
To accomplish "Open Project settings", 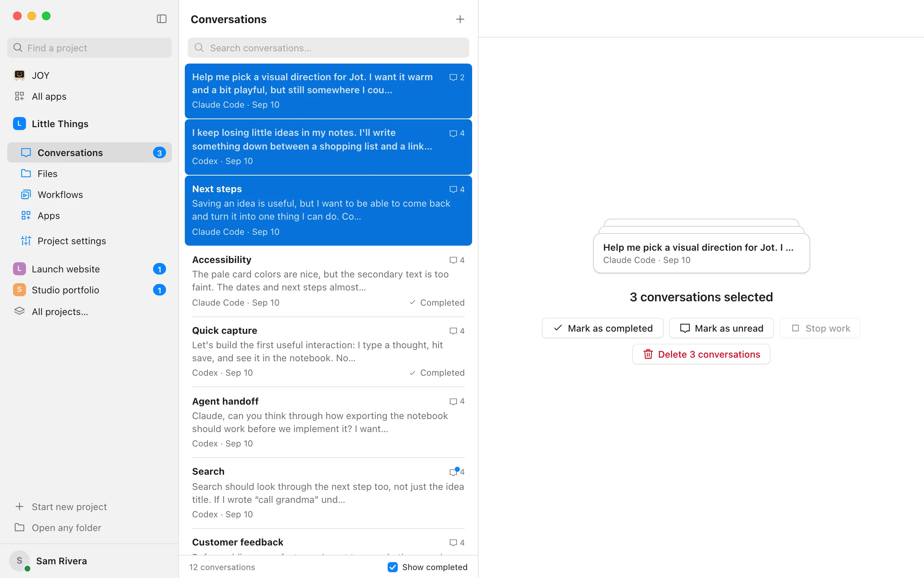I will (x=90, y=241).
